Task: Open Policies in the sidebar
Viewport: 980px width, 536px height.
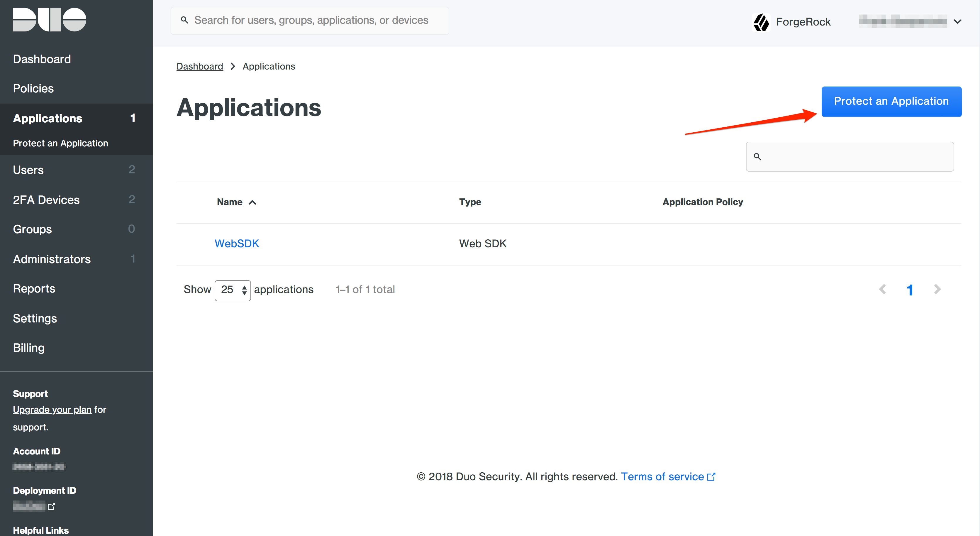Action: [x=33, y=88]
